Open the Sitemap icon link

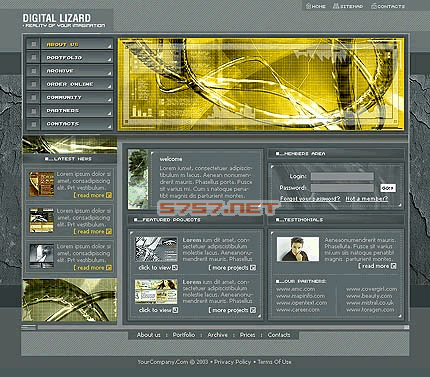(x=336, y=6)
